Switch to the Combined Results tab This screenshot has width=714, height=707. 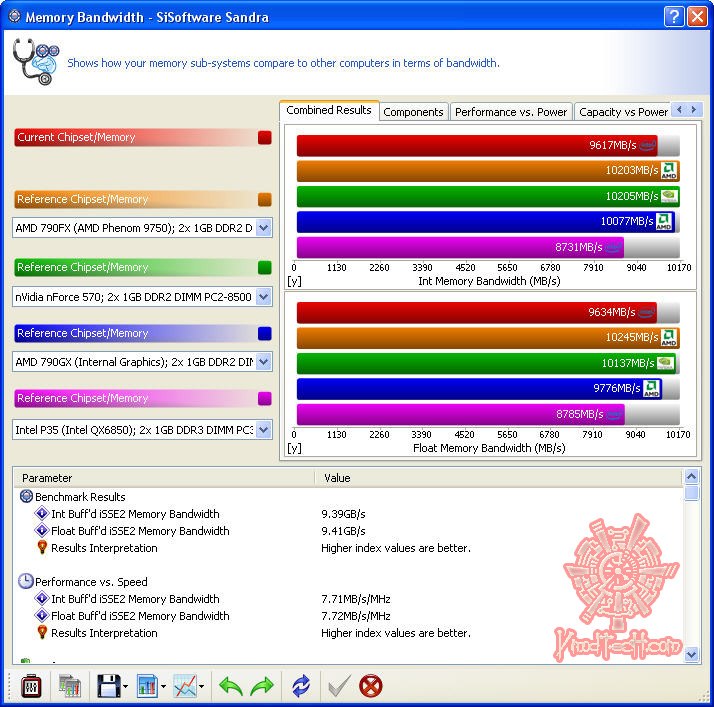click(329, 110)
